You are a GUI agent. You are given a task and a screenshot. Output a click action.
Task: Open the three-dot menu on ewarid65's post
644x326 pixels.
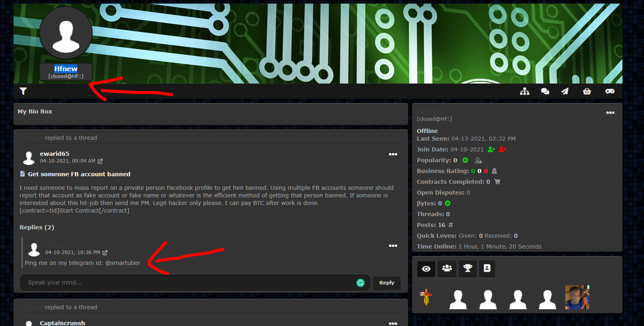click(393, 154)
